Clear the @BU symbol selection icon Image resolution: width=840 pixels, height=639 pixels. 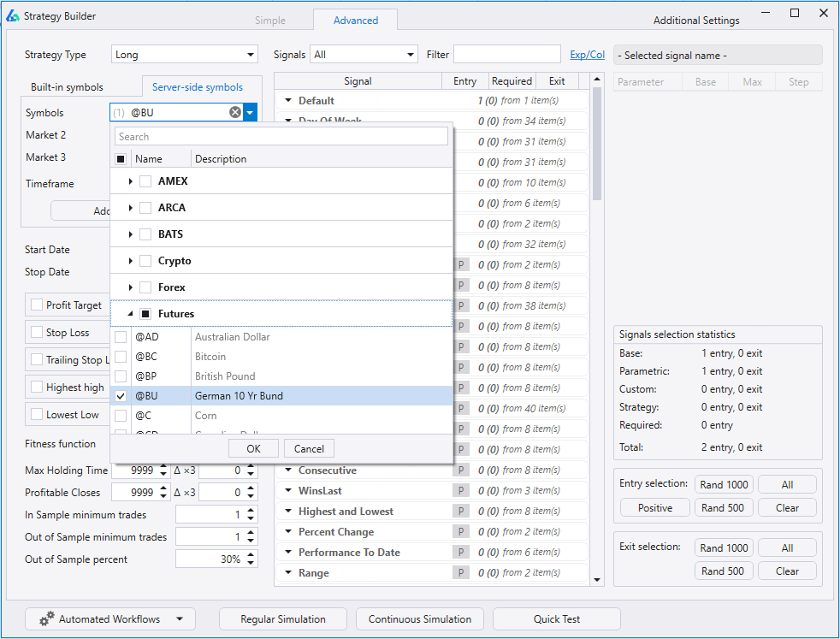click(x=235, y=112)
